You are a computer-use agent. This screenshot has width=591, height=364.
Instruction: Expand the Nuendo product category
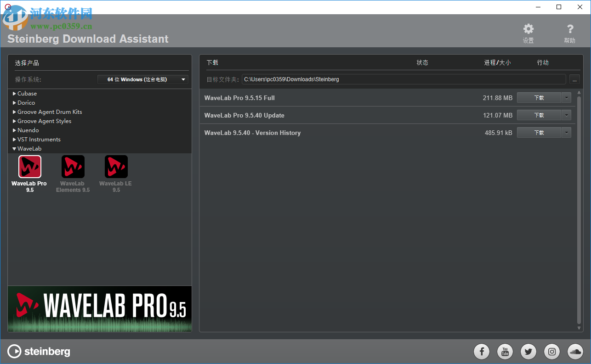(27, 130)
